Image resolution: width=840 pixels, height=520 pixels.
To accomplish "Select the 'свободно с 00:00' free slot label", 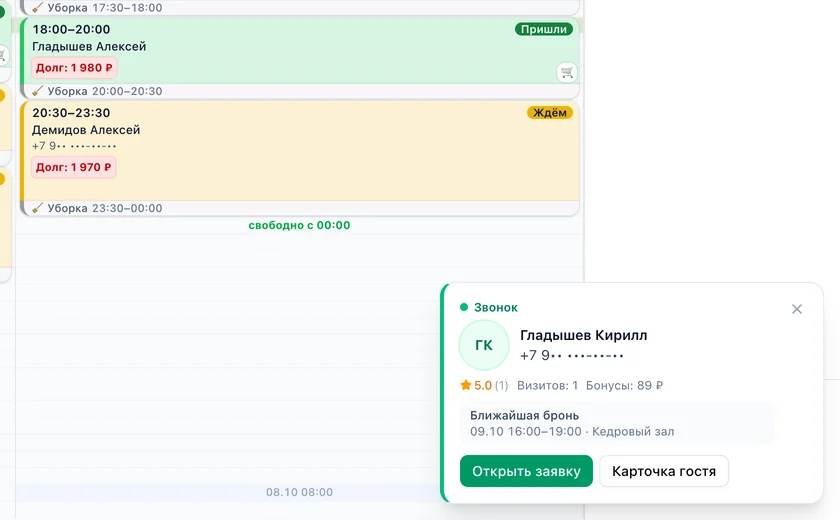I will pyautogui.click(x=299, y=225).
